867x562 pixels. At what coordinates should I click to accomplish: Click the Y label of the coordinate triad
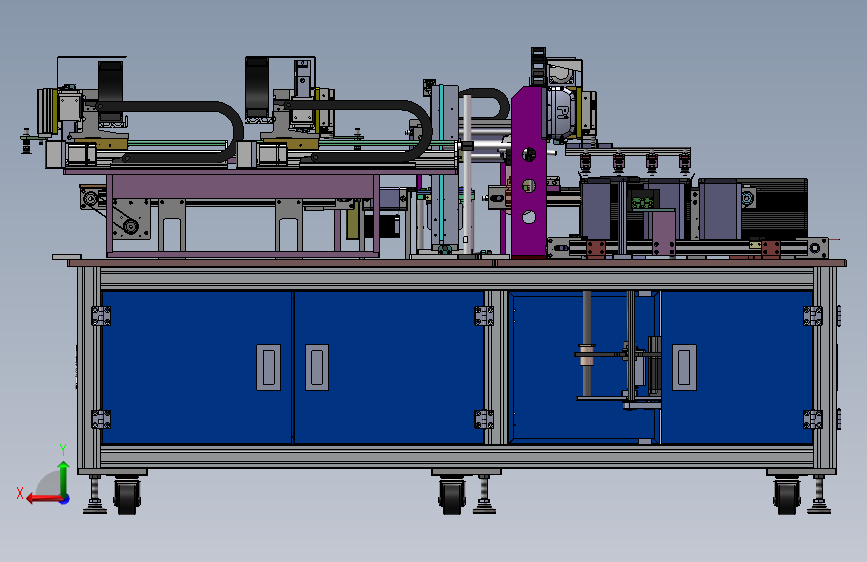63,450
